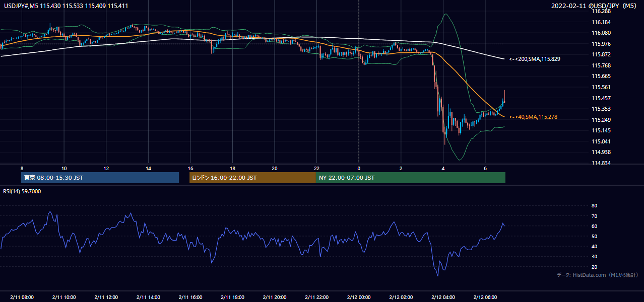Image resolution: width=644 pixels, height=302 pixels.
Task: Click the 2/11 22:00 time axis label
Action: pos(316,297)
